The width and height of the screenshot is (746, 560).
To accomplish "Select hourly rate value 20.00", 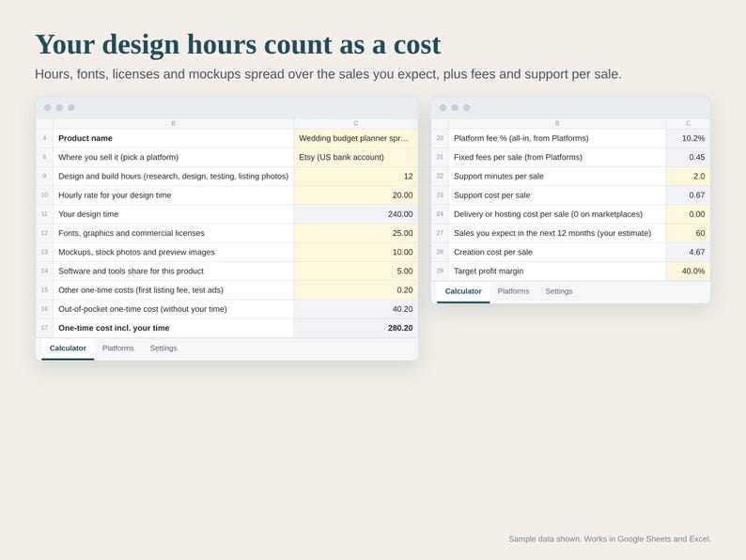I will [x=356, y=195].
